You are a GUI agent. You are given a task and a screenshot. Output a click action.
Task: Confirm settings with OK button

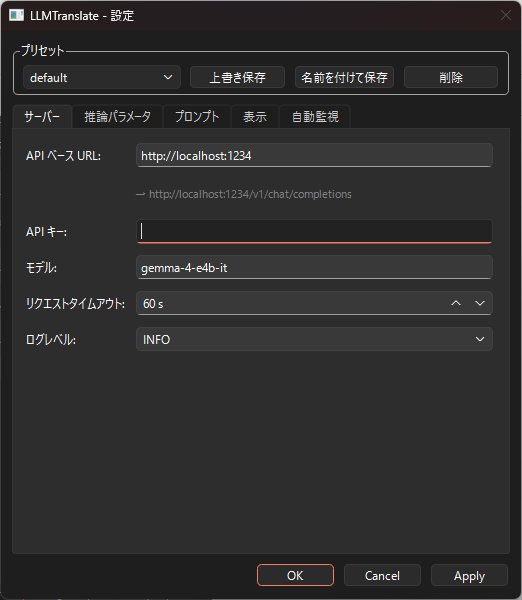295,575
